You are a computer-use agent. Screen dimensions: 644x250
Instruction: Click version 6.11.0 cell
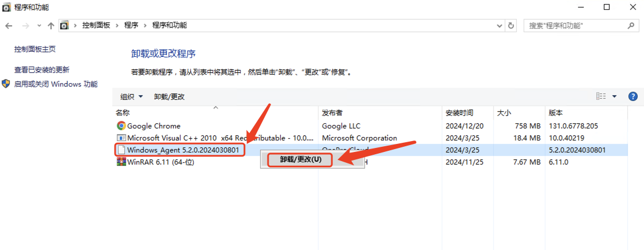[559, 162]
